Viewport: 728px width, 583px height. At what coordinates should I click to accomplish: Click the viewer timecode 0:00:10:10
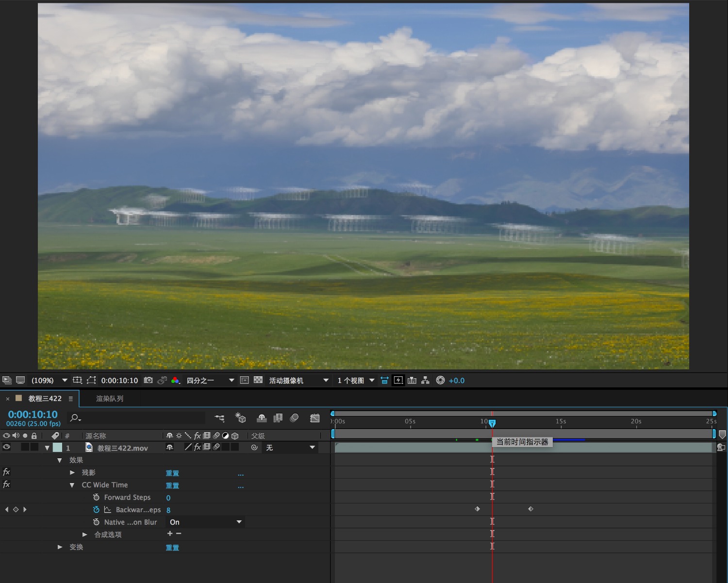point(119,381)
